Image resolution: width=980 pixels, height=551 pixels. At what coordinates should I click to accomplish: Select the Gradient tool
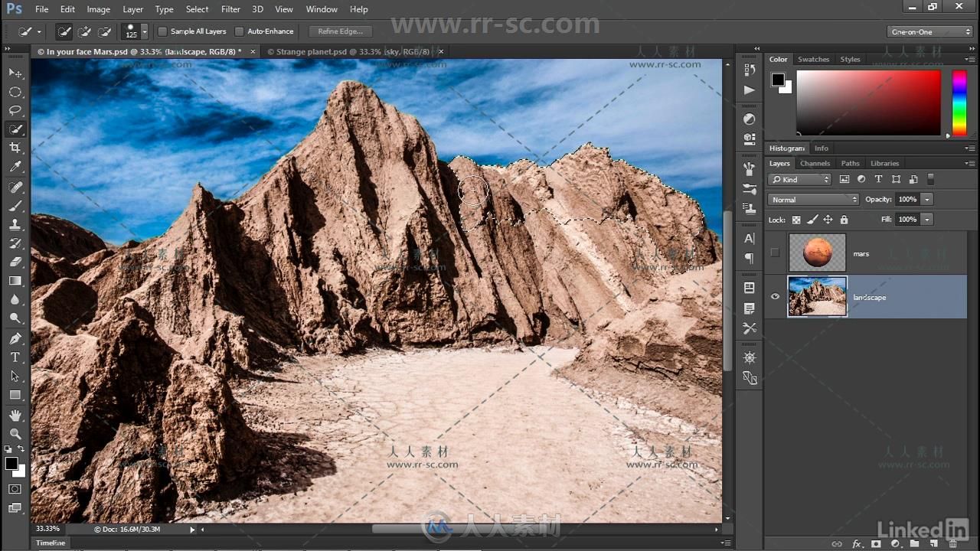15,281
